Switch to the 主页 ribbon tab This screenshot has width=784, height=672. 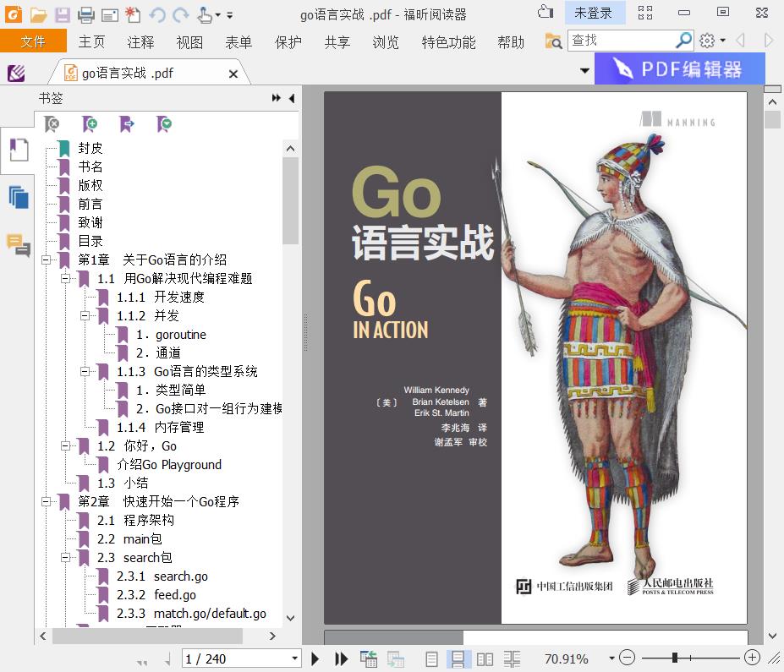[x=91, y=41]
